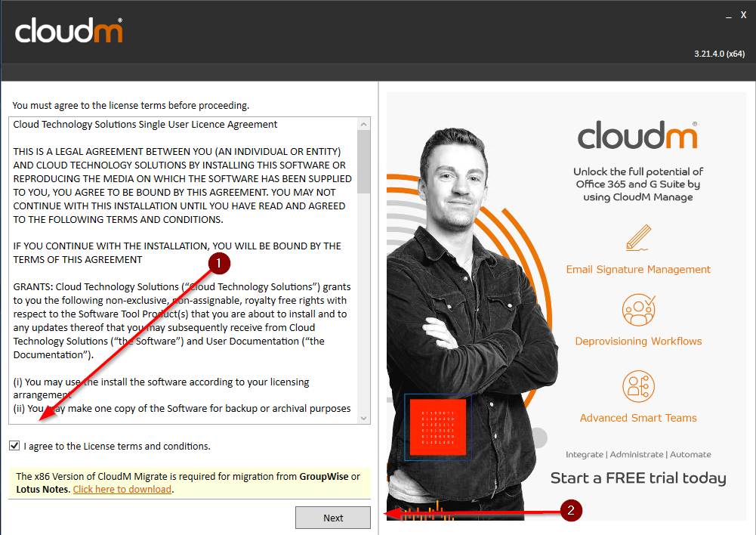The image size is (756, 535).
Task: Click the bold "GroupWise" word
Action: coord(324,477)
